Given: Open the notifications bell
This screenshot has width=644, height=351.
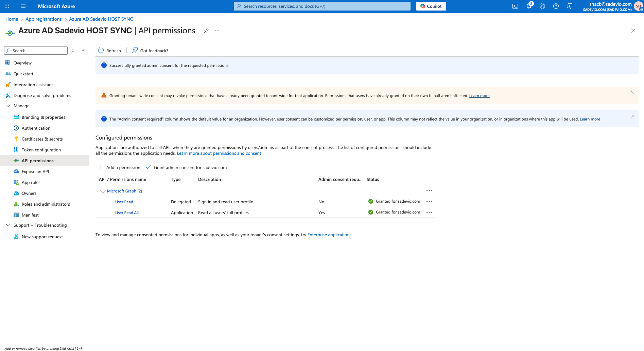Looking at the screenshot, I should pos(529,6).
